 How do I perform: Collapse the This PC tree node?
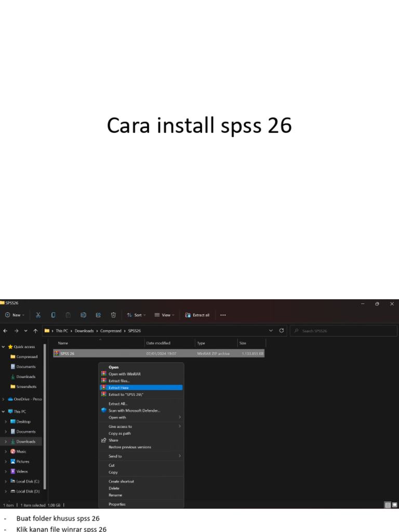[x=4, y=411]
